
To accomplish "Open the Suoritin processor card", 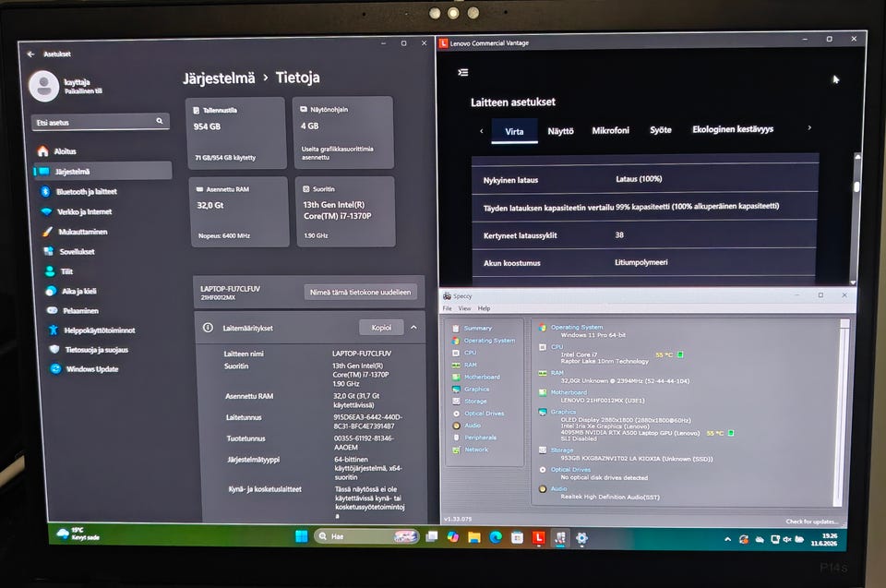I will (346, 211).
